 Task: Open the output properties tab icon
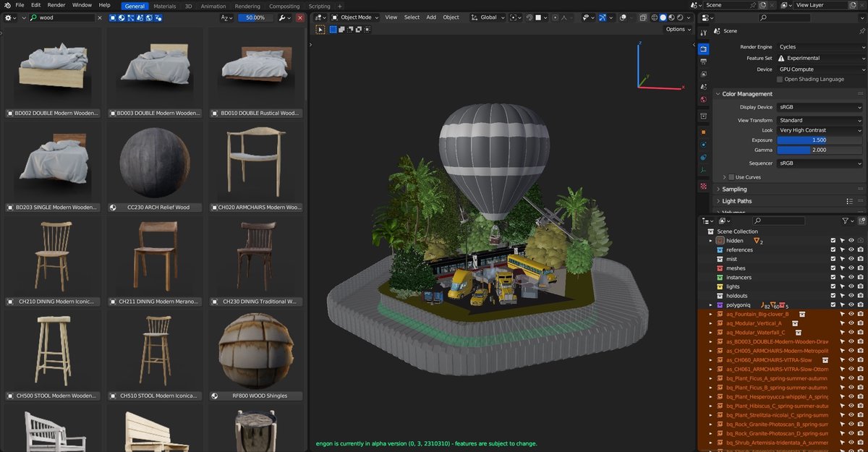coord(704,61)
